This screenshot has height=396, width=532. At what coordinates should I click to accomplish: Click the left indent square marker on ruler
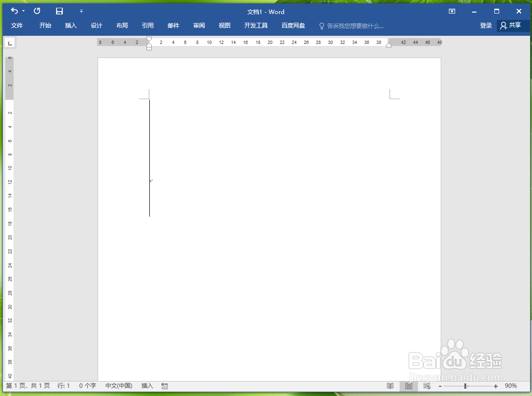(149, 48)
